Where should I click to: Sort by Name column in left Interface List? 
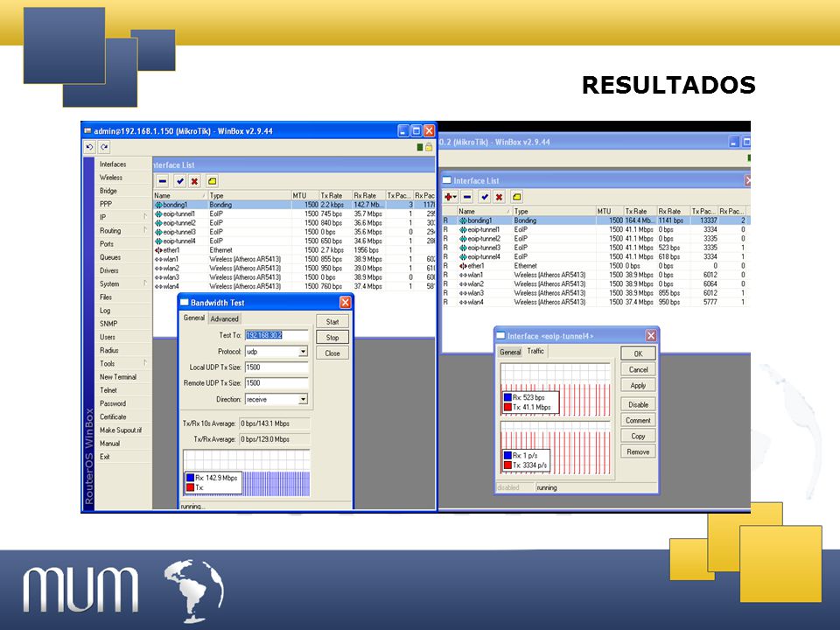(180, 195)
